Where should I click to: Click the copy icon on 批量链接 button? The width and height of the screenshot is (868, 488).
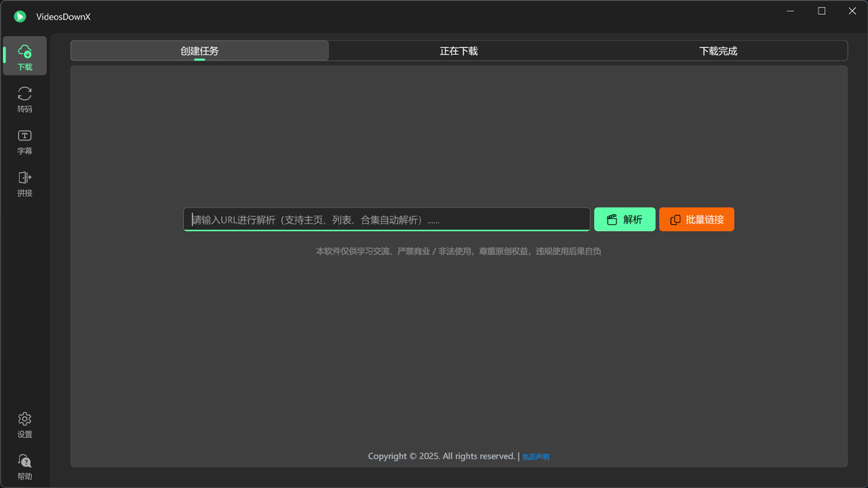(x=675, y=219)
